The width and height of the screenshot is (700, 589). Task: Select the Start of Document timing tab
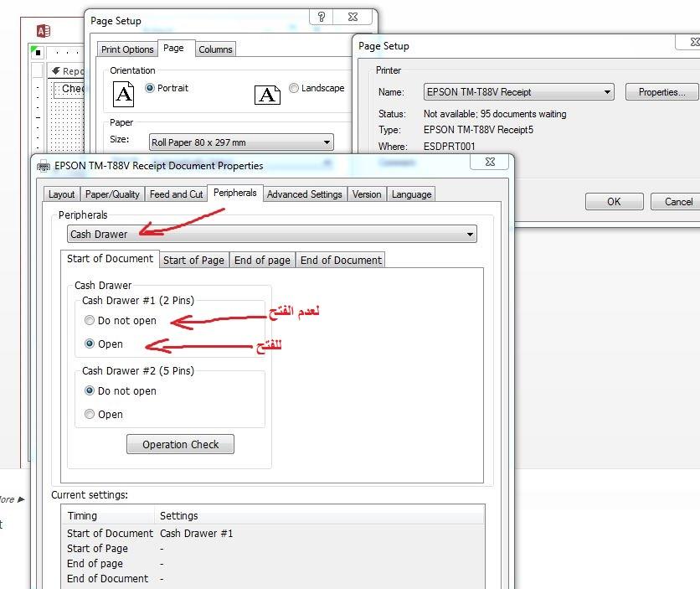tap(110, 259)
